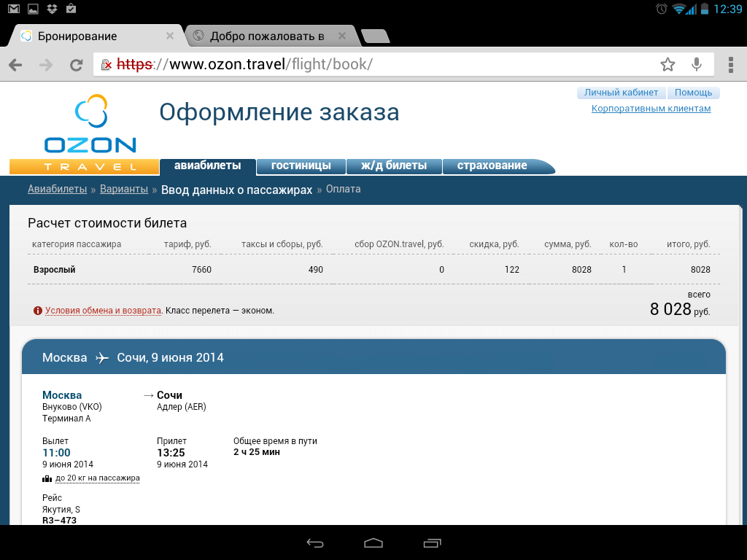Viewport: 747px width, 560px height.
Task: Click the travel time 2 ч 25 мин
Action: (x=257, y=452)
